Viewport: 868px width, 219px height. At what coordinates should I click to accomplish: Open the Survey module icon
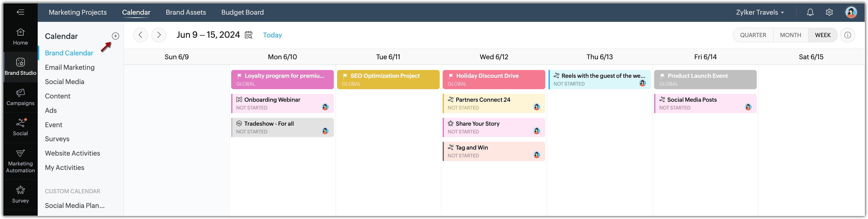click(x=21, y=194)
